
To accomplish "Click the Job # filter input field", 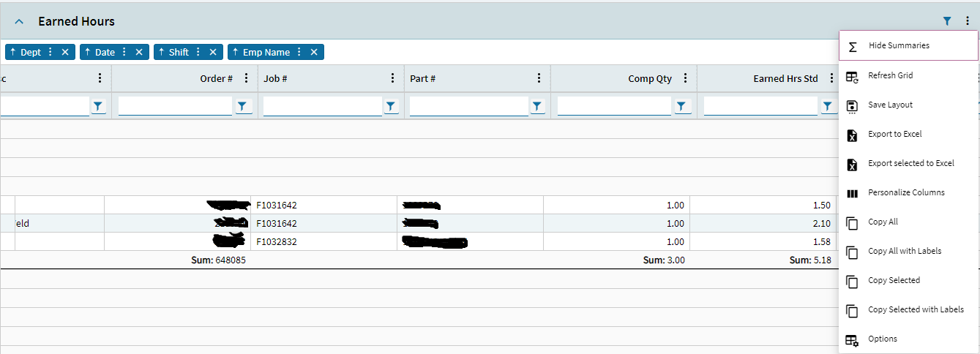I will (322, 107).
